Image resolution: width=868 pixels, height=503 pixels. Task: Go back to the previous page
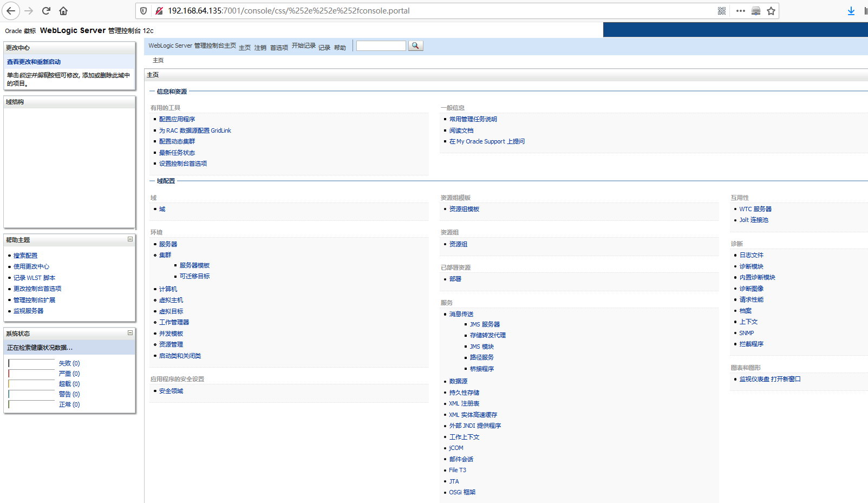click(11, 11)
